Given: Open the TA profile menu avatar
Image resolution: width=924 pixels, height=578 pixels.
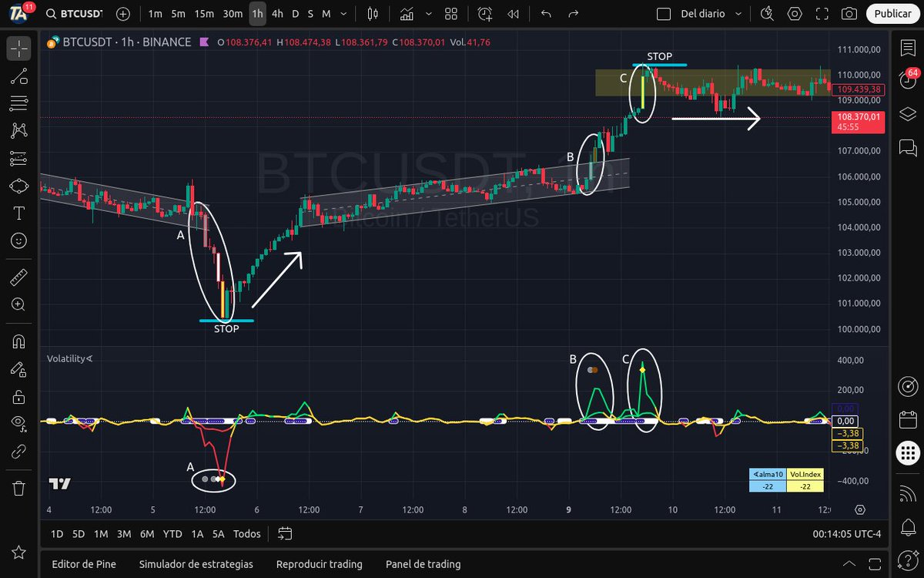Looking at the screenshot, I should pos(19,14).
